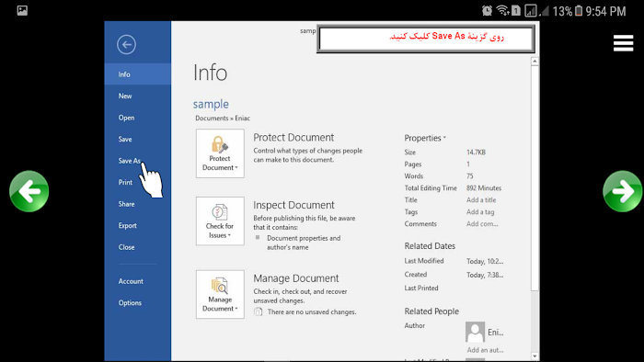644x362 pixels.
Task: Click the scrollbar down arrow
Action: [x=535, y=356]
